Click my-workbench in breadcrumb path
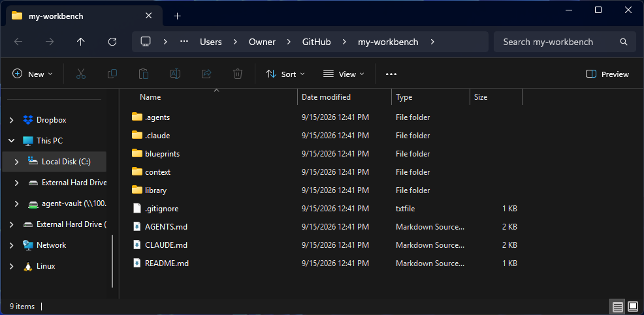Viewport: 644px width, 315px height. click(388, 42)
